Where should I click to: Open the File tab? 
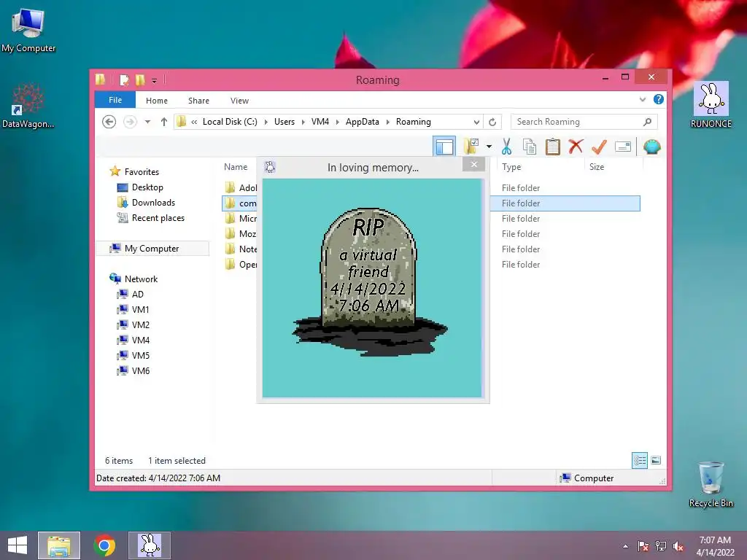pyautogui.click(x=115, y=100)
